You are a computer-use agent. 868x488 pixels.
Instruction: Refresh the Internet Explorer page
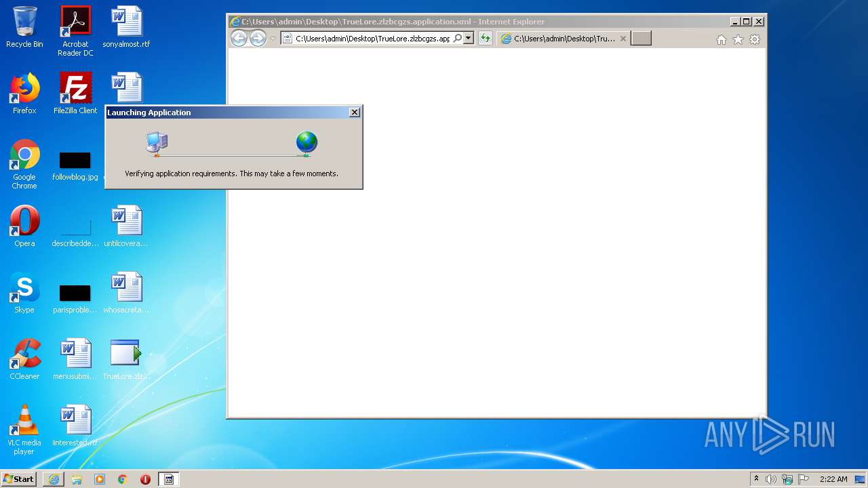(x=485, y=39)
